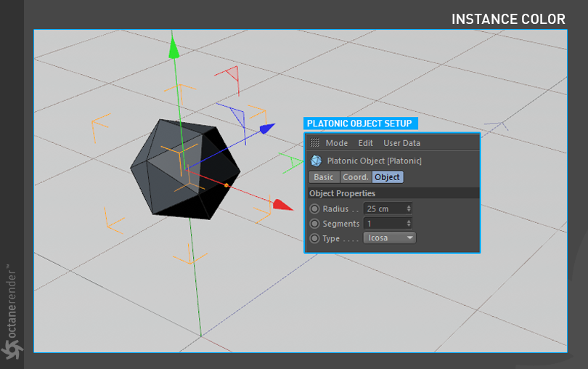Open the User Data menu
The height and width of the screenshot is (369, 588).
[401, 143]
